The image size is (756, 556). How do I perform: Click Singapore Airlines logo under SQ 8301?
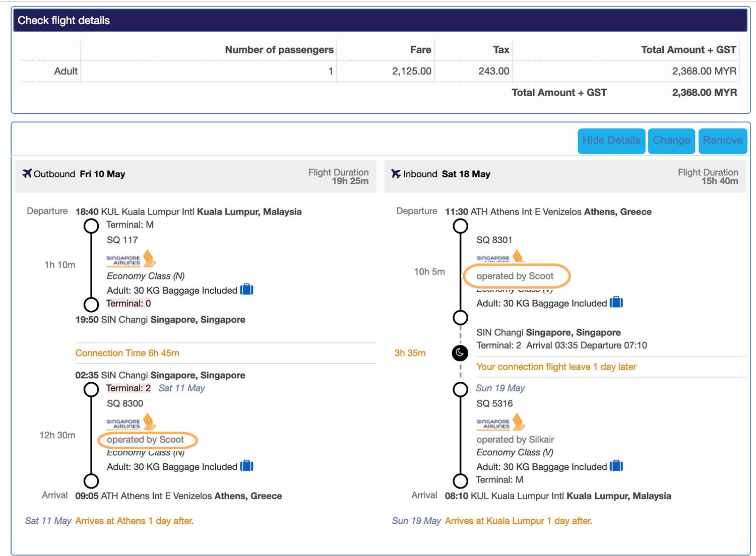501,257
